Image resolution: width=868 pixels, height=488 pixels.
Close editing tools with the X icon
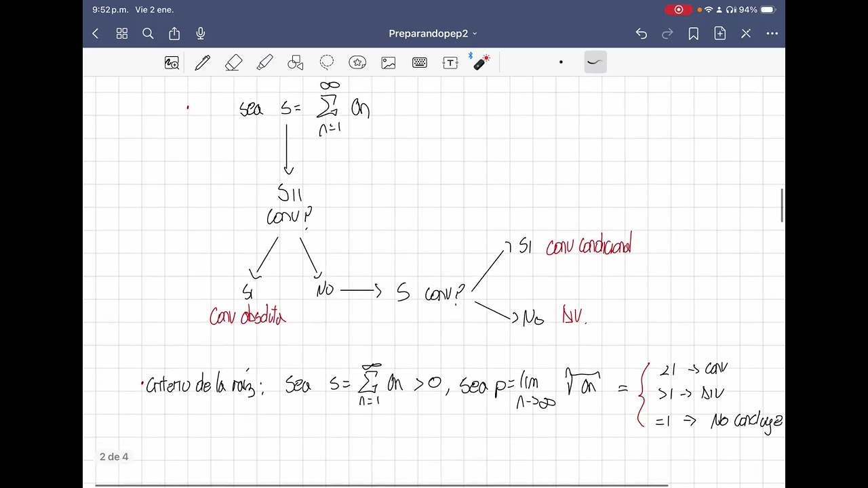[x=746, y=33]
